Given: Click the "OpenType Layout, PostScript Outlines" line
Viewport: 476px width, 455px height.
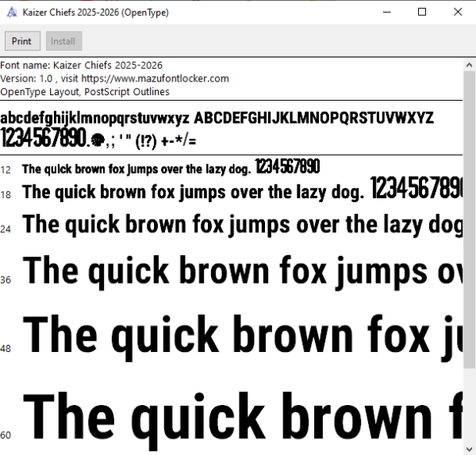Looking at the screenshot, I should pos(85,92).
